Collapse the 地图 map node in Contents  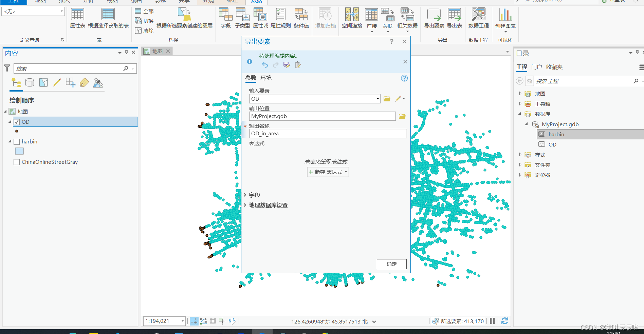tap(5, 112)
